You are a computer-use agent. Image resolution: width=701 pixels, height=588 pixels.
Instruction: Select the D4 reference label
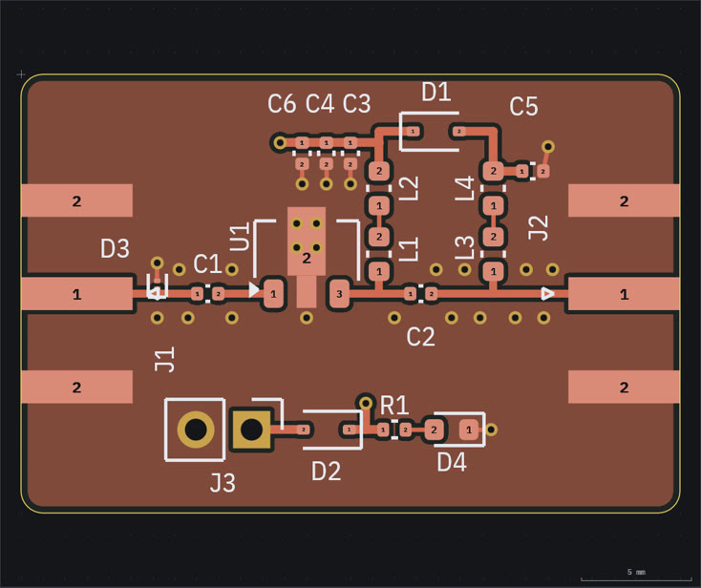[x=452, y=462]
